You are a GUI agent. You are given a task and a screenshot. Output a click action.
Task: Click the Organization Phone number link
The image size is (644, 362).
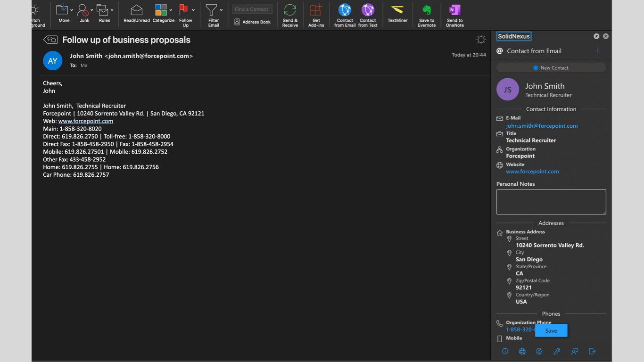pyautogui.click(x=520, y=329)
